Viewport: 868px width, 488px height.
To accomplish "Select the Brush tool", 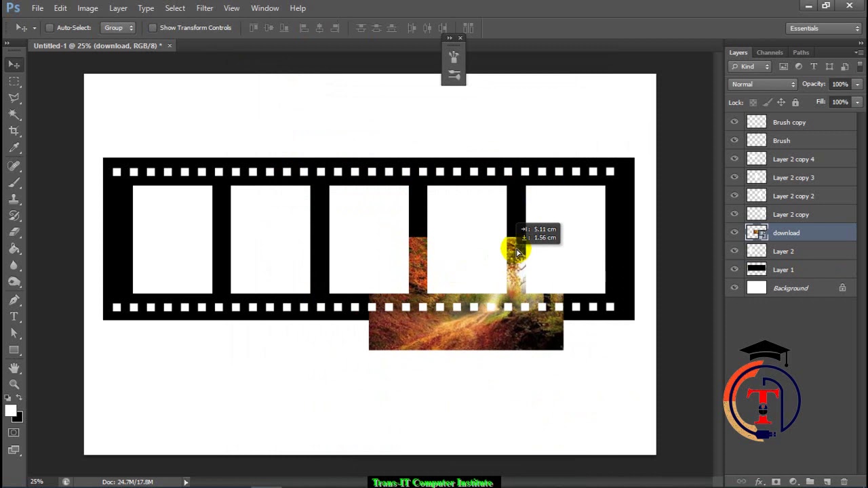I will 14,183.
